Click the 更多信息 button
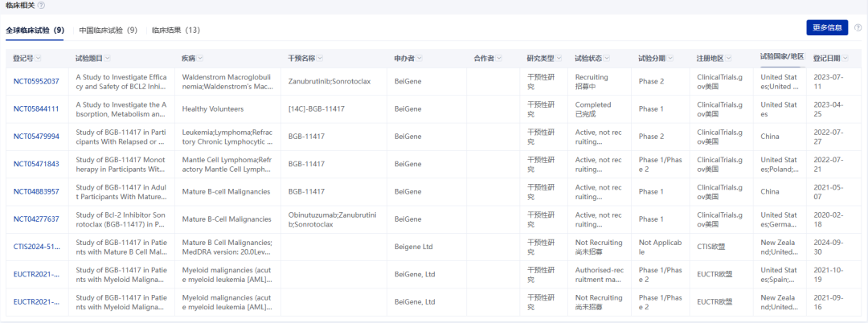Viewport: 868px width, 323px height. coord(827,27)
